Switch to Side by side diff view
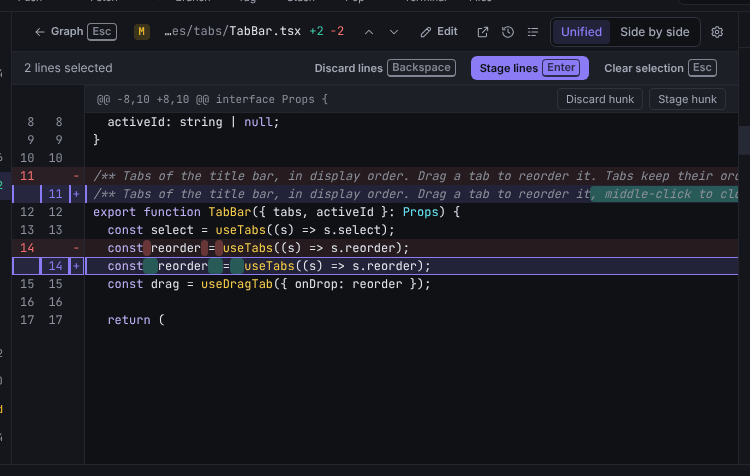Image resolution: width=750 pixels, height=476 pixels. point(654,32)
